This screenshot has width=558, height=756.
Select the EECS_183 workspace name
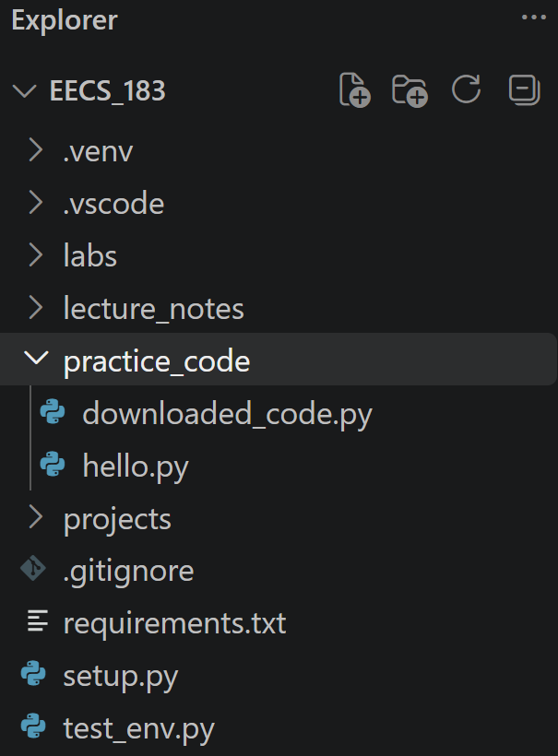(x=108, y=90)
